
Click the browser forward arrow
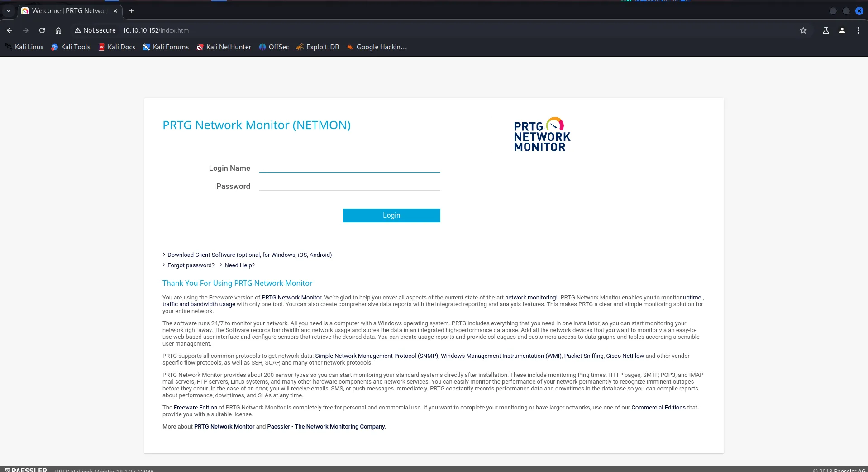point(26,30)
